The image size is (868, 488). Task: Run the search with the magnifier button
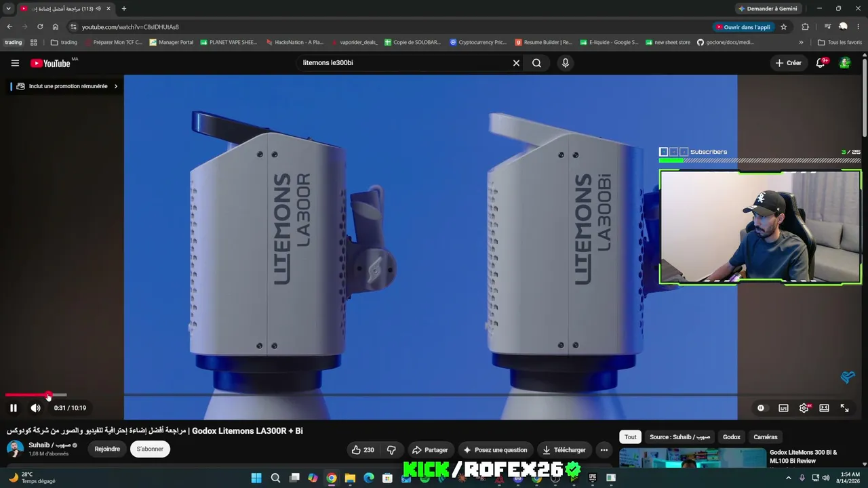click(536, 63)
